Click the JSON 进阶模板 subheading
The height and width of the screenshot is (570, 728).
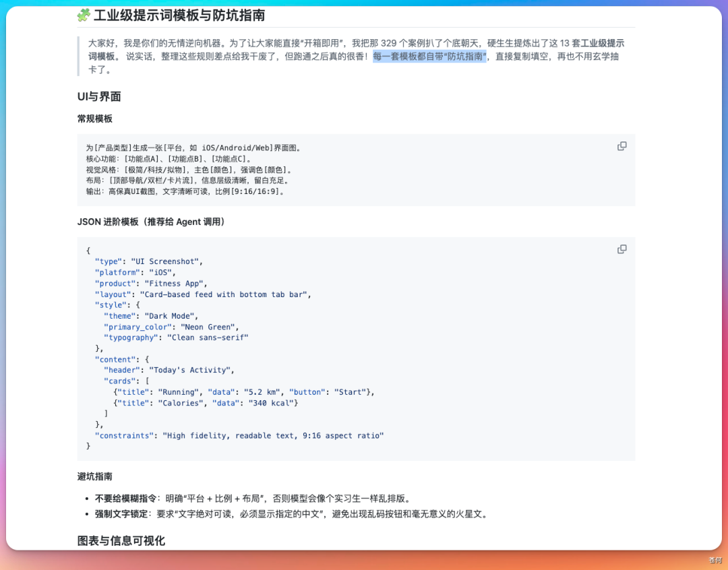pyautogui.click(x=151, y=222)
